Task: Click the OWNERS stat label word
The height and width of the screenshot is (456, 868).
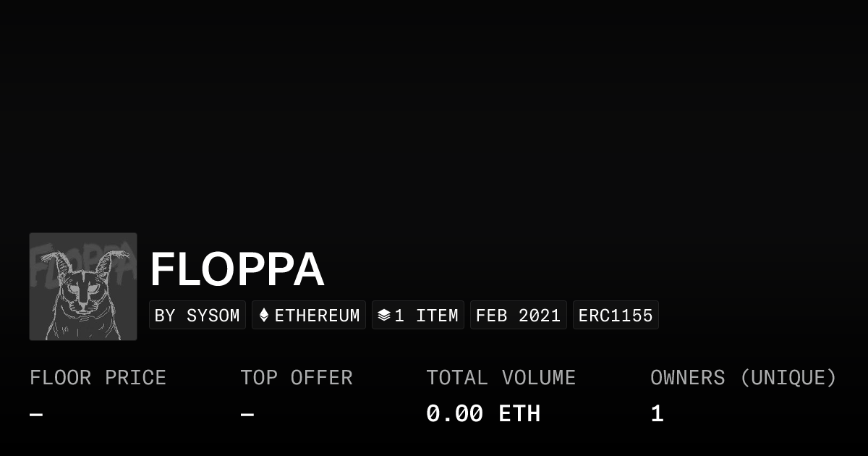Action: [x=687, y=378]
